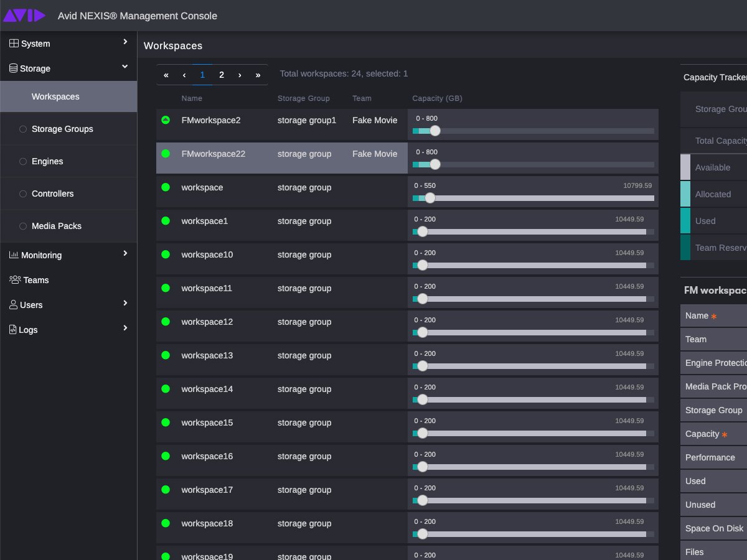This screenshot has height=560, width=747.
Task: Click the System grid icon
Action: (14, 44)
